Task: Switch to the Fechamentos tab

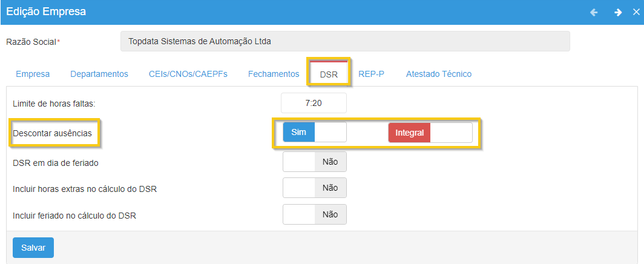Action: point(274,74)
